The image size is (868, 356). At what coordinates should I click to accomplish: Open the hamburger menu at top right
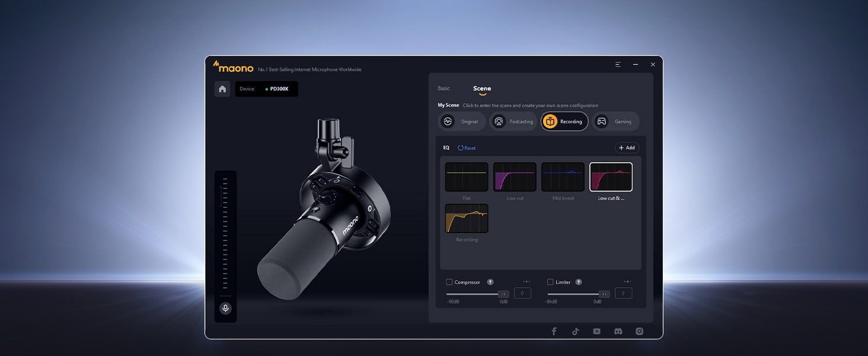point(618,64)
